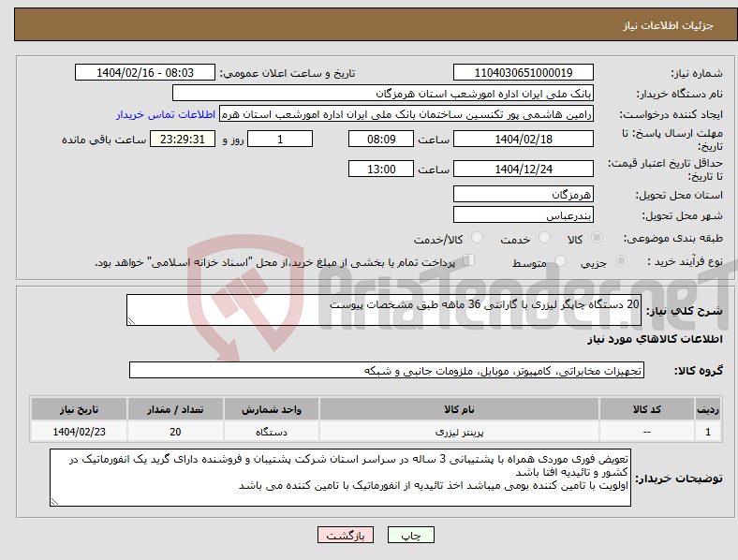Select the خدمت radio button
The height and width of the screenshot is (560, 738).
click(x=544, y=238)
